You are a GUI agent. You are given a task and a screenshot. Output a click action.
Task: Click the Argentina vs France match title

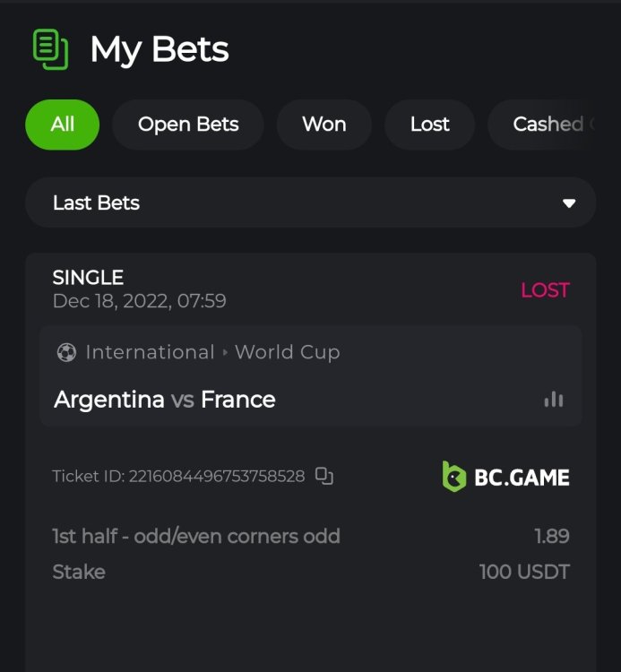point(165,400)
